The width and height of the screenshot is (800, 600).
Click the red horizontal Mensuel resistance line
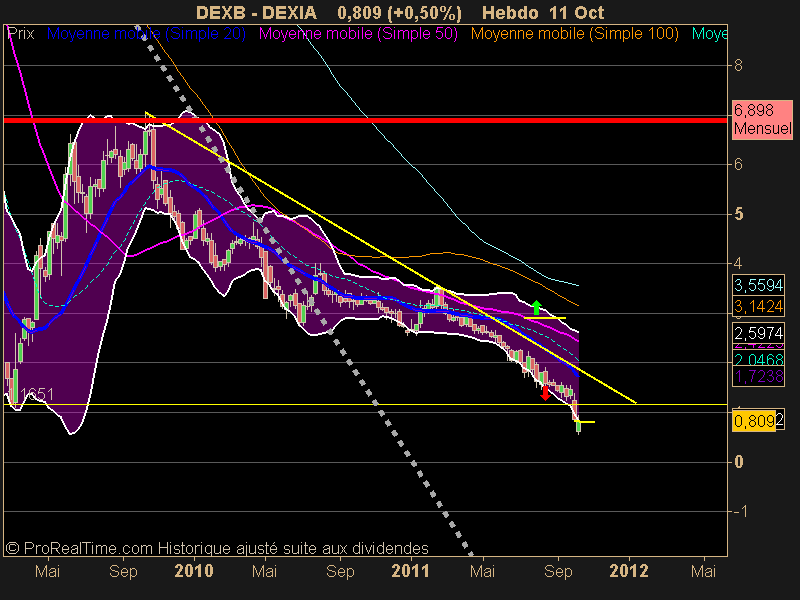[365, 120]
